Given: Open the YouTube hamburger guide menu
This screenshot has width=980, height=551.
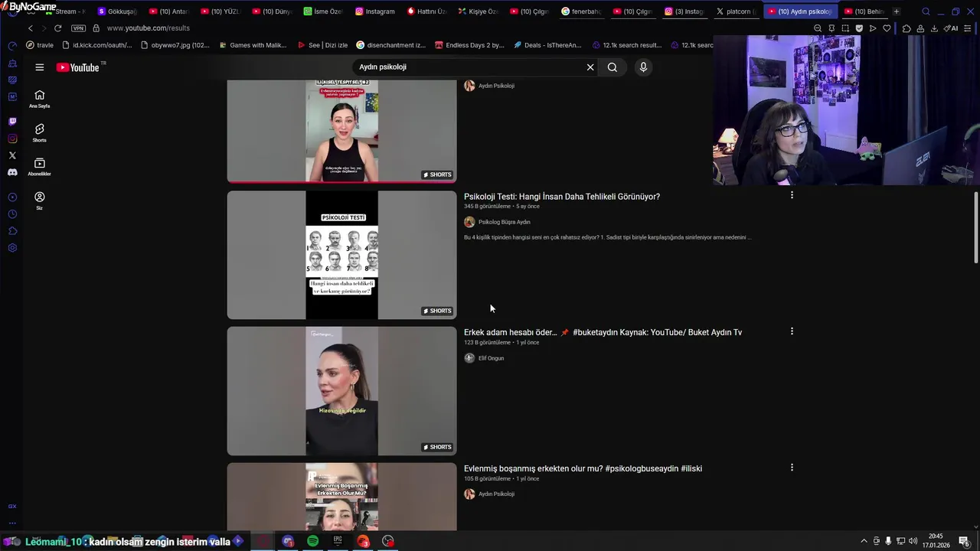Looking at the screenshot, I should (39, 67).
